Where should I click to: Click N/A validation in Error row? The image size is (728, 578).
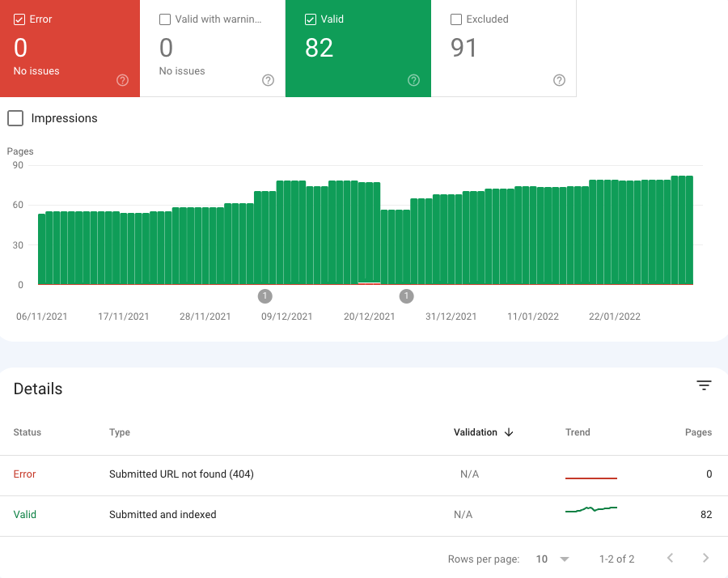[x=469, y=474]
